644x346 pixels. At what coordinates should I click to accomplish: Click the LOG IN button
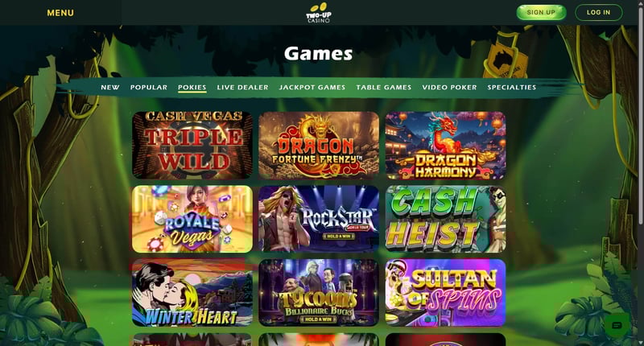pyautogui.click(x=598, y=12)
